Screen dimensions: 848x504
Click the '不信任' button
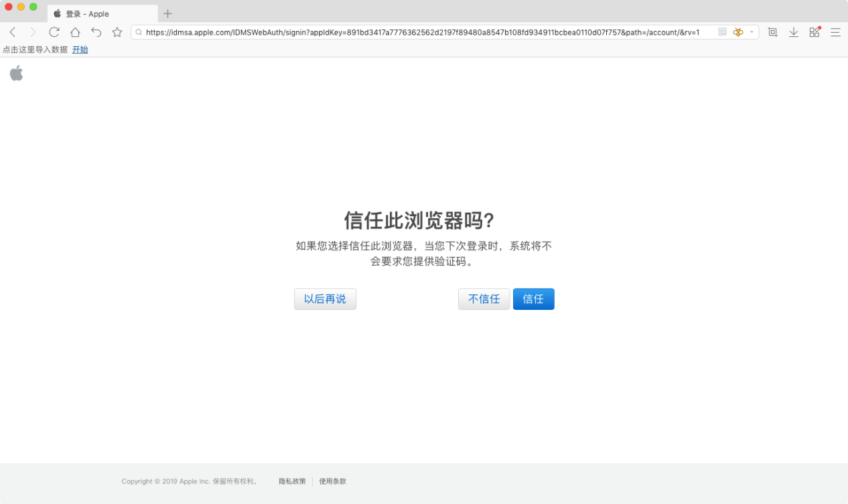point(484,299)
